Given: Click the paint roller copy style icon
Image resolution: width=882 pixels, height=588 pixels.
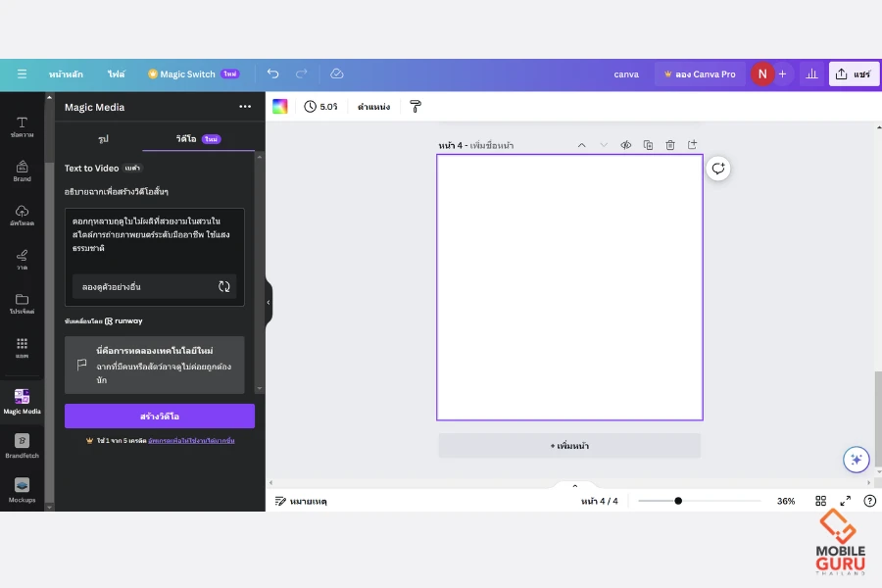Looking at the screenshot, I should [416, 106].
